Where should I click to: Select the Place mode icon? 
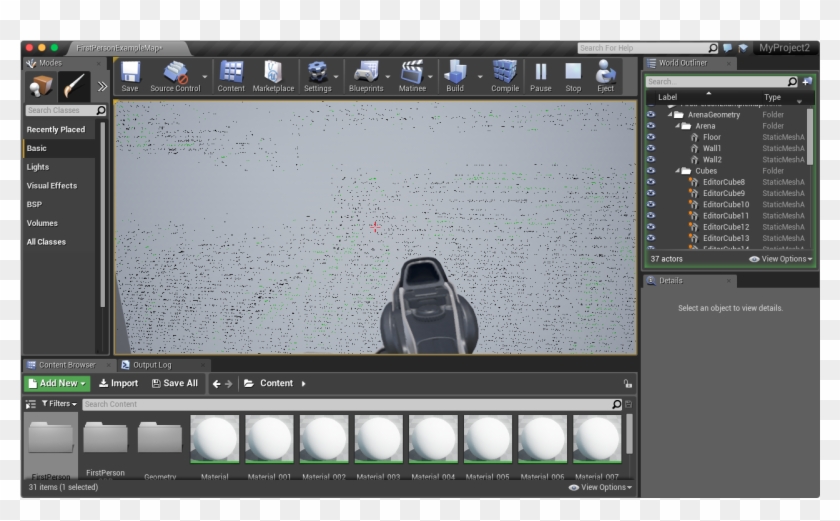click(41, 86)
